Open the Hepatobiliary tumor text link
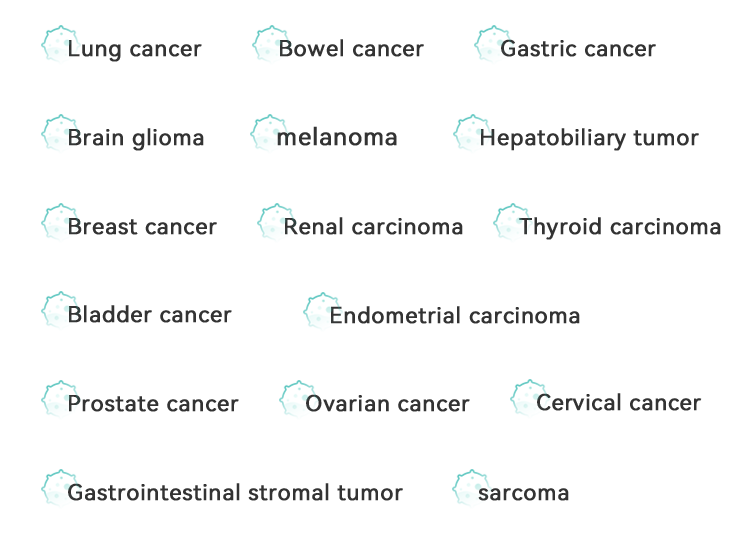Screen dimensions: 750x541 (x=589, y=138)
